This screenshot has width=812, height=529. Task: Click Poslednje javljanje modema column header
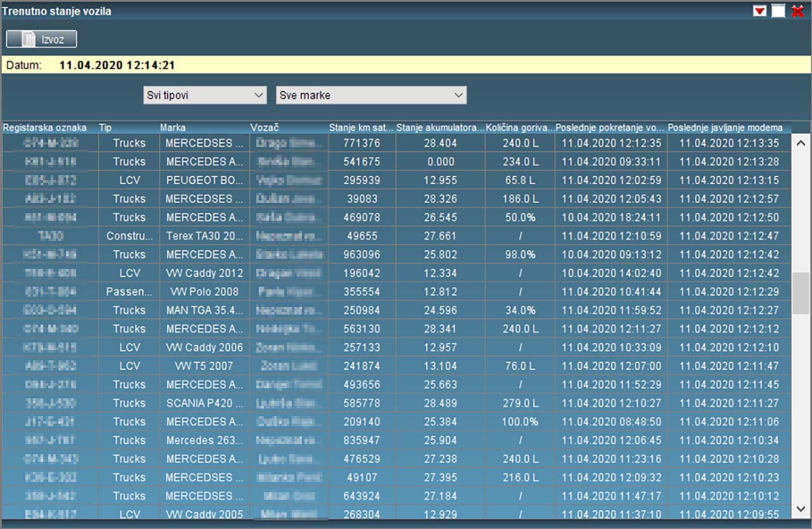(725, 127)
